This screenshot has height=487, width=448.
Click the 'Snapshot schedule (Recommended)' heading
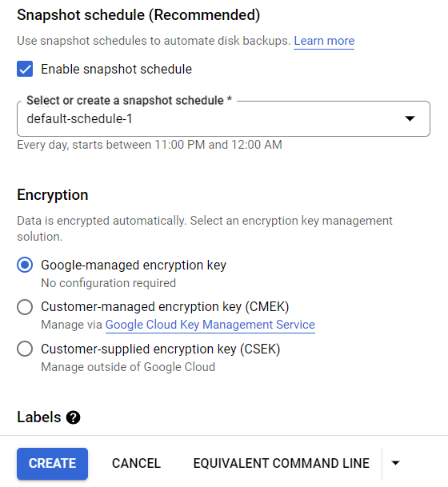click(138, 15)
